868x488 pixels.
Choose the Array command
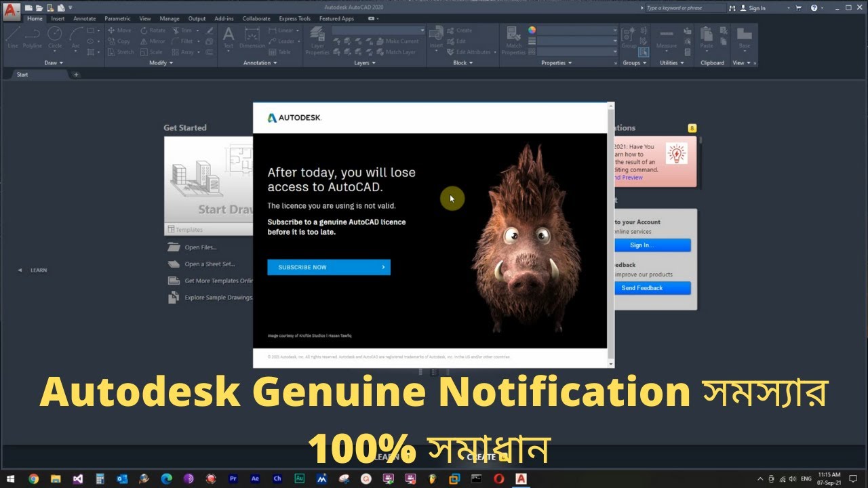(184, 52)
